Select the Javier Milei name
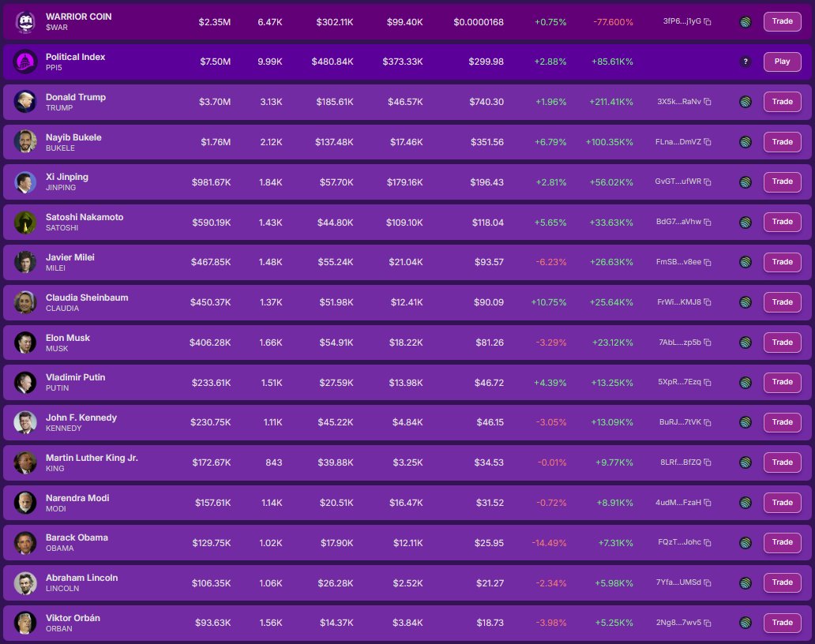 [x=70, y=257]
